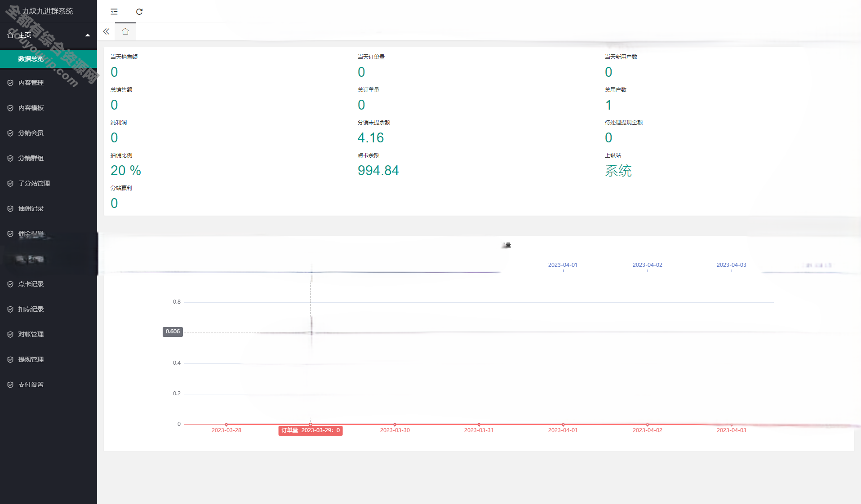Click the 4.16 分销未提余额 value
The width and height of the screenshot is (861, 504).
click(371, 138)
